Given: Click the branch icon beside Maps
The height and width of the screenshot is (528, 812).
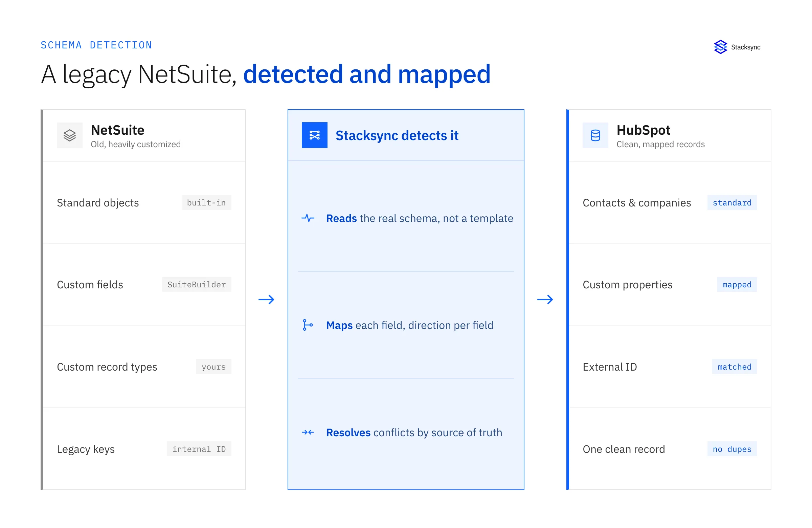Looking at the screenshot, I should [x=308, y=325].
